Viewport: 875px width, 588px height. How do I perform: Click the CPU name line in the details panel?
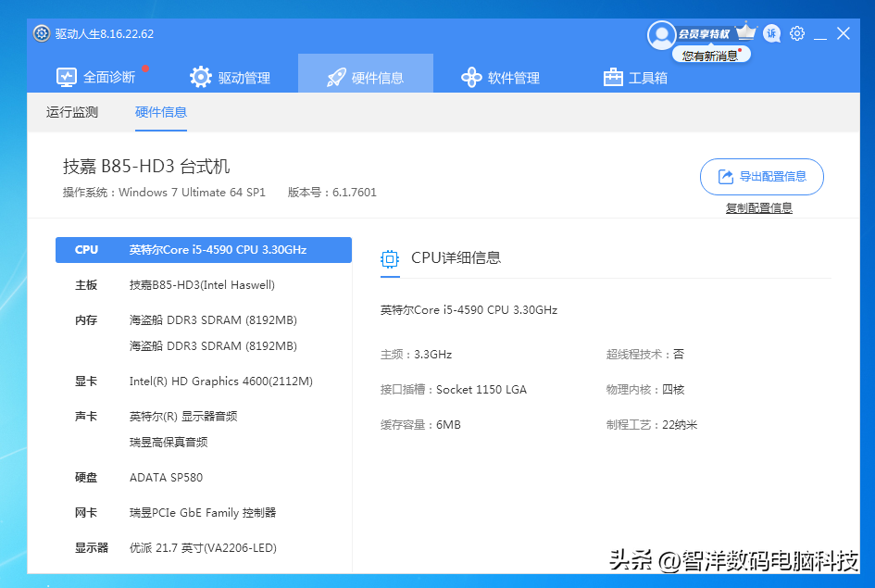pos(469,310)
